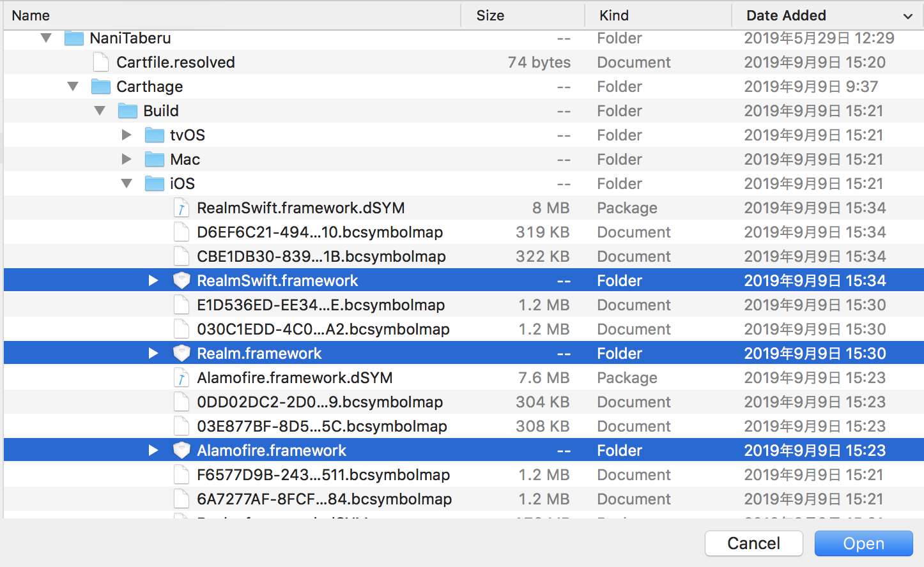The image size is (924, 567).
Task: Click the RealmSwift.framework shield icon
Action: (x=181, y=280)
